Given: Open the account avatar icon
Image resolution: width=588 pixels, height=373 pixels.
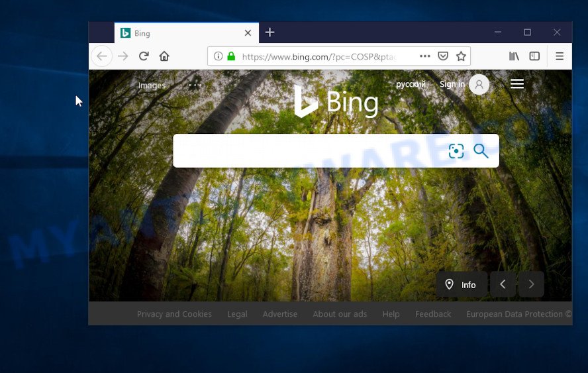Looking at the screenshot, I should coord(479,84).
